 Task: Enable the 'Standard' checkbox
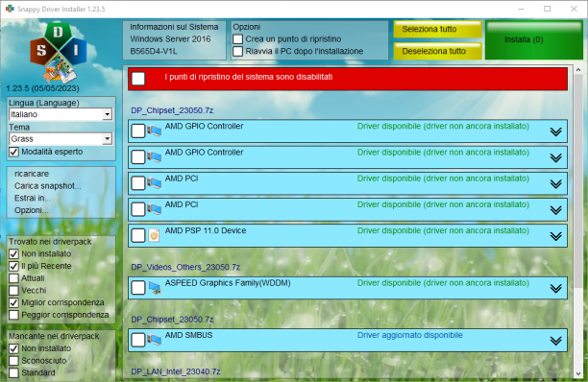pos(13,373)
